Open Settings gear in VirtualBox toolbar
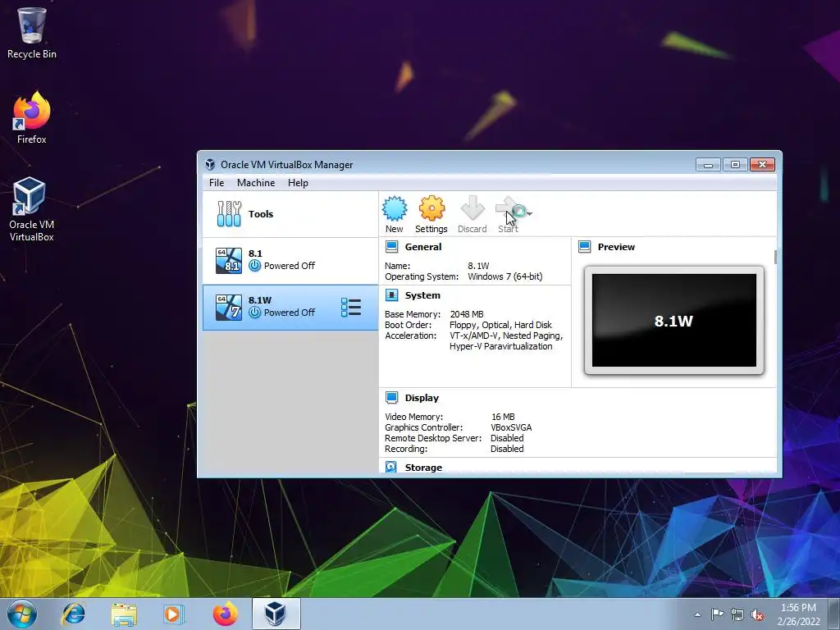Screen dimensions: 840x630 [x=431, y=208]
